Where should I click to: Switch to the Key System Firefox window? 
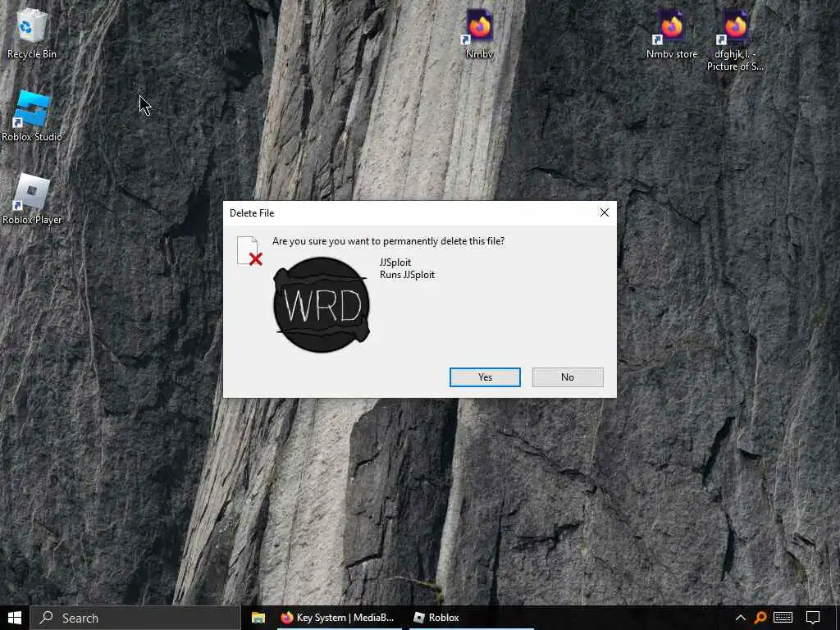337,618
